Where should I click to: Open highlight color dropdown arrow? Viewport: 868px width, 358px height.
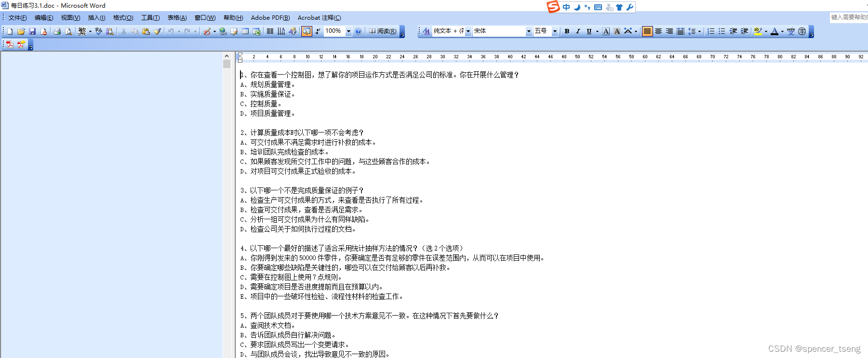(x=766, y=31)
